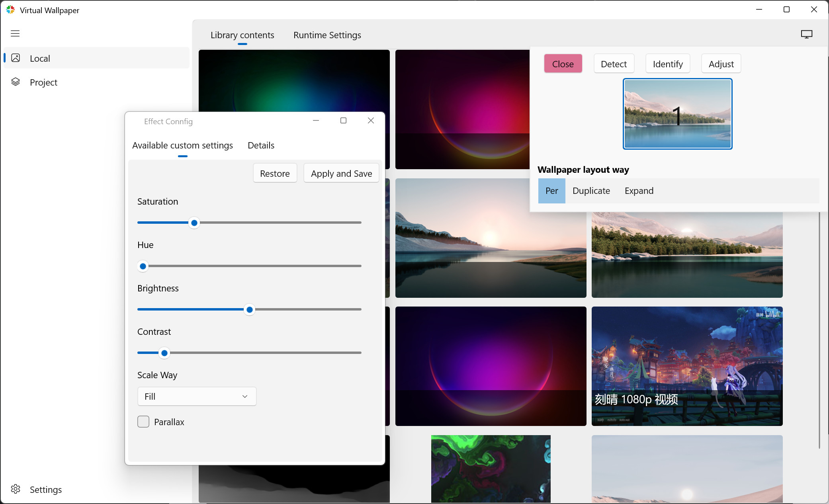Choose the Expand layout option
This screenshot has width=829, height=504.
tap(639, 191)
